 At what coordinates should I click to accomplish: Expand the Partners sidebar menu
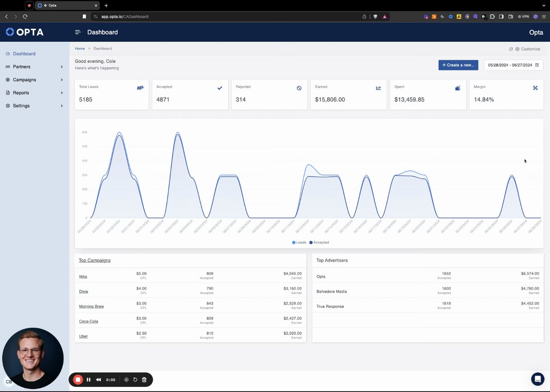[x=34, y=67]
